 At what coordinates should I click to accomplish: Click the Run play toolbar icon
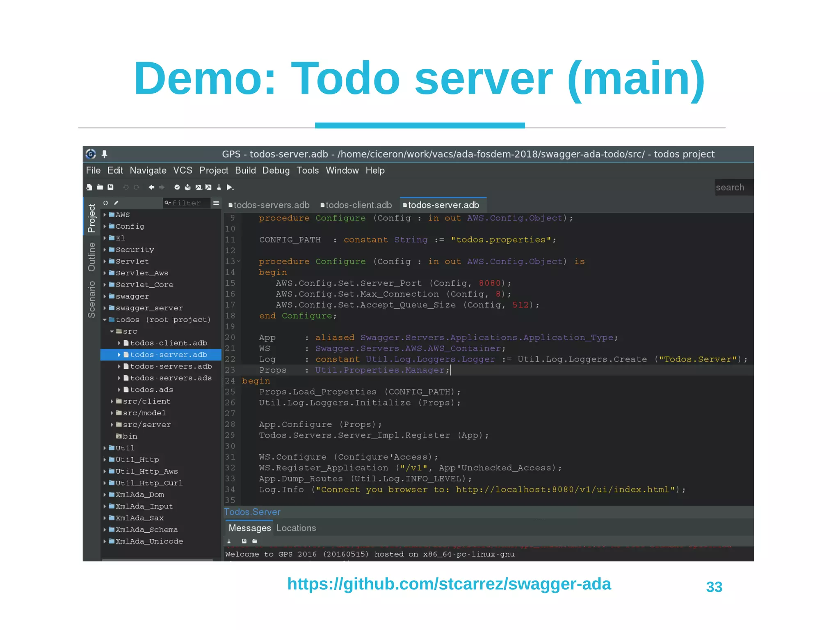[x=230, y=188]
